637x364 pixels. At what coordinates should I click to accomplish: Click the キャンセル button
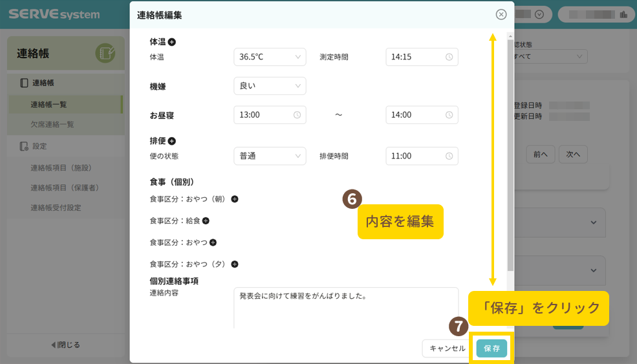pyautogui.click(x=447, y=348)
